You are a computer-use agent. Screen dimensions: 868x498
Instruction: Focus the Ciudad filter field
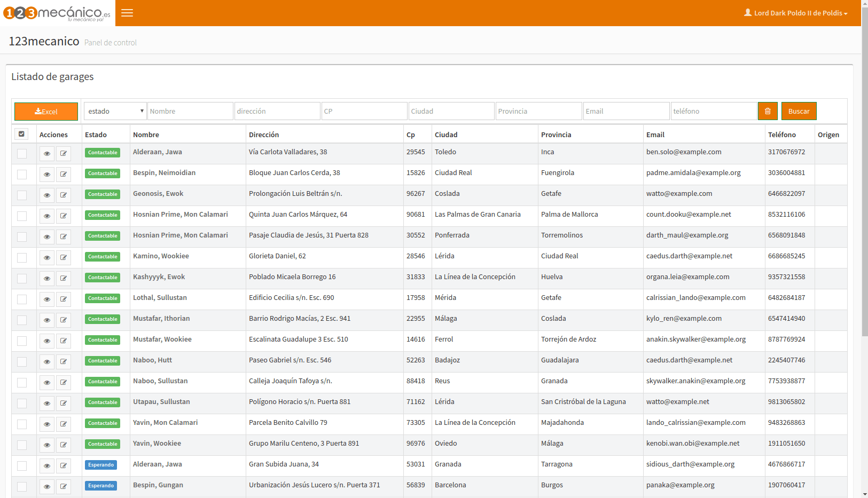pos(451,111)
